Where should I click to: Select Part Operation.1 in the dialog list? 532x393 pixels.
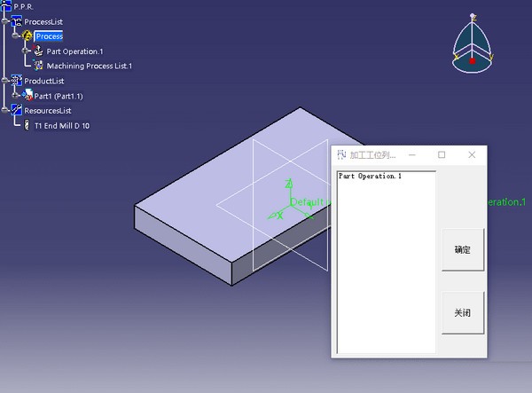370,177
